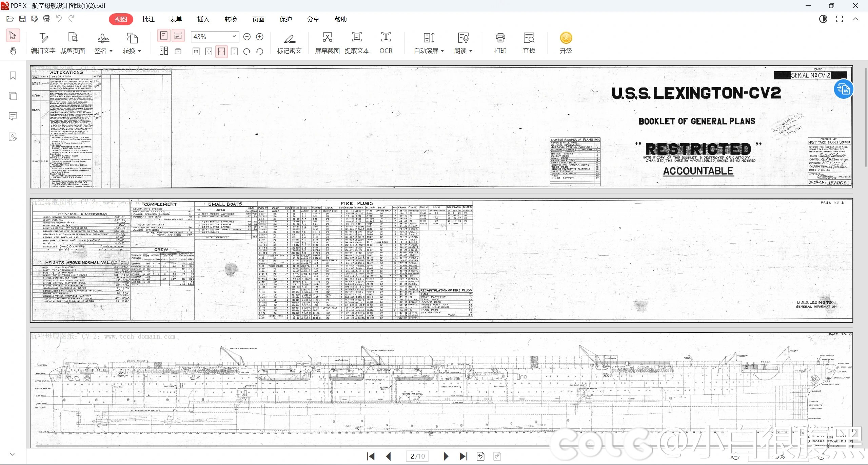
Task: Jump to the first page
Action: [371, 457]
